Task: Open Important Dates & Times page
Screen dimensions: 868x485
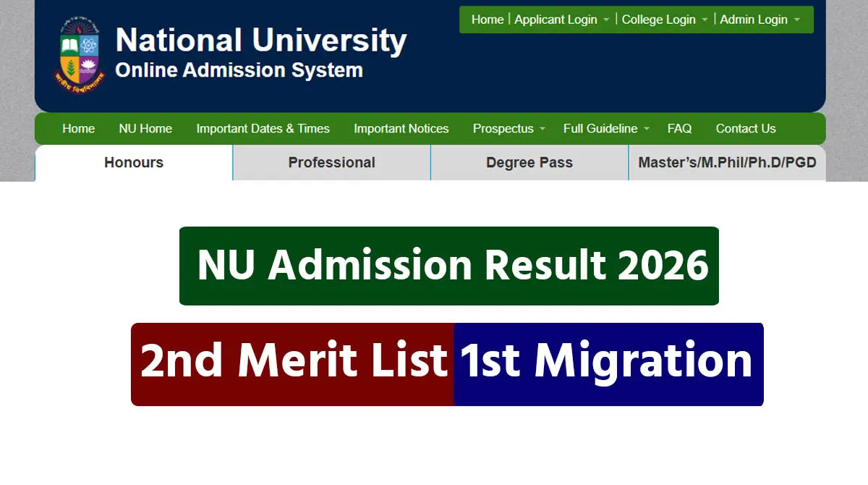Action: [x=263, y=128]
